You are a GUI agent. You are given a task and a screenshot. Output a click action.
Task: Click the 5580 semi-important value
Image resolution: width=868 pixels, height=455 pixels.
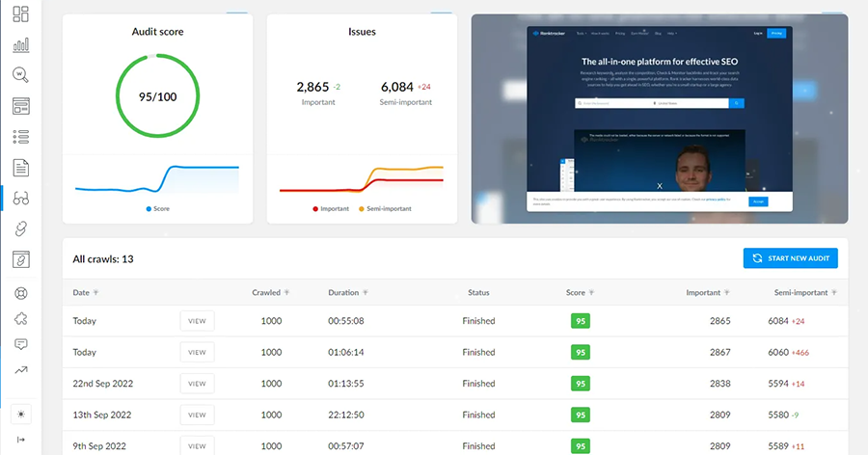(x=777, y=415)
